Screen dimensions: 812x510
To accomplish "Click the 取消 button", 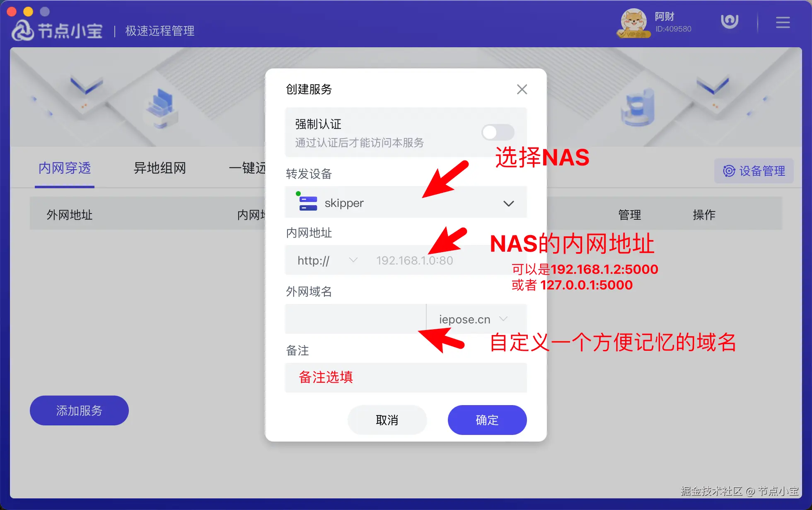I will (x=387, y=420).
